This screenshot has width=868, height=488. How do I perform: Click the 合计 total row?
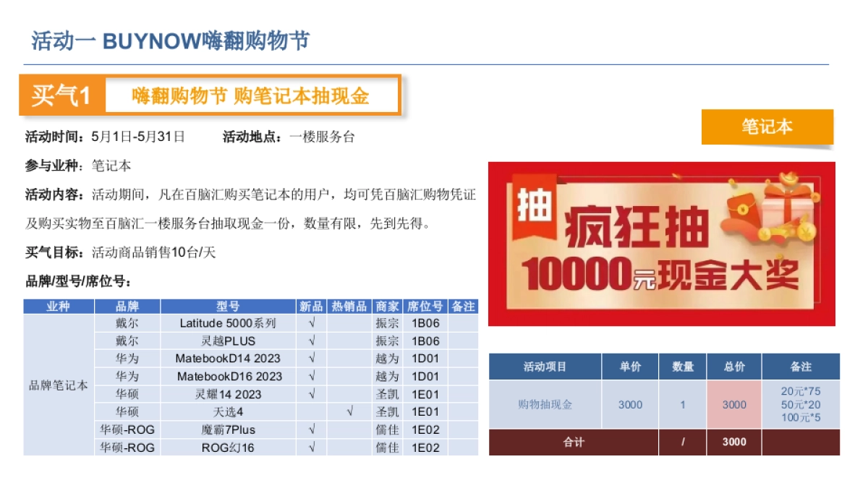pyautogui.click(x=574, y=442)
